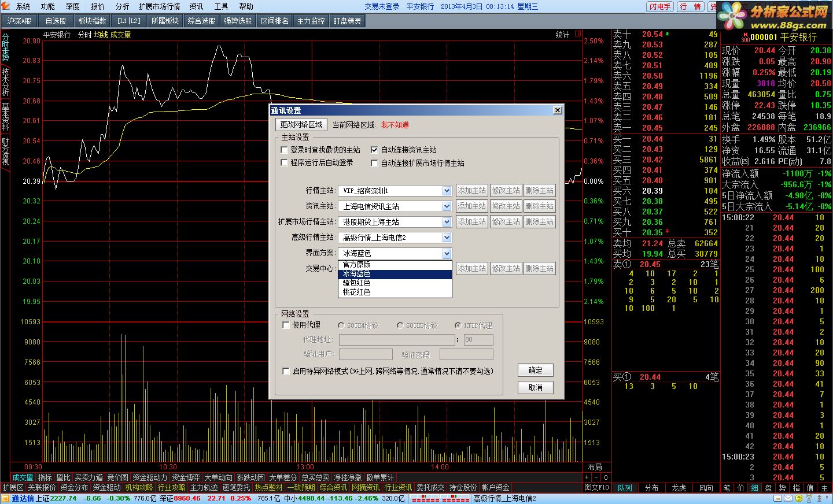Open the 资讯主站 dropdown
The image size is (833, 504).
(x=447, y=206)
